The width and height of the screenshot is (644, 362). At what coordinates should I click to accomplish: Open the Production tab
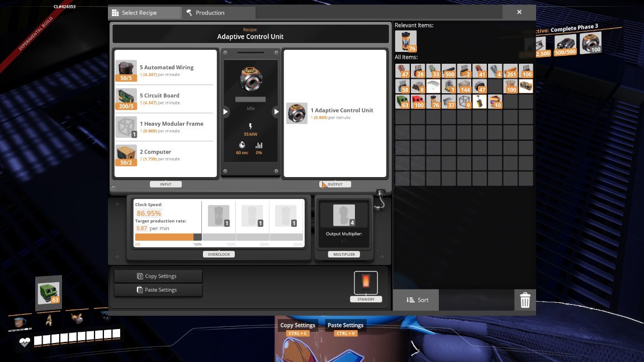(x=218, y=12)
